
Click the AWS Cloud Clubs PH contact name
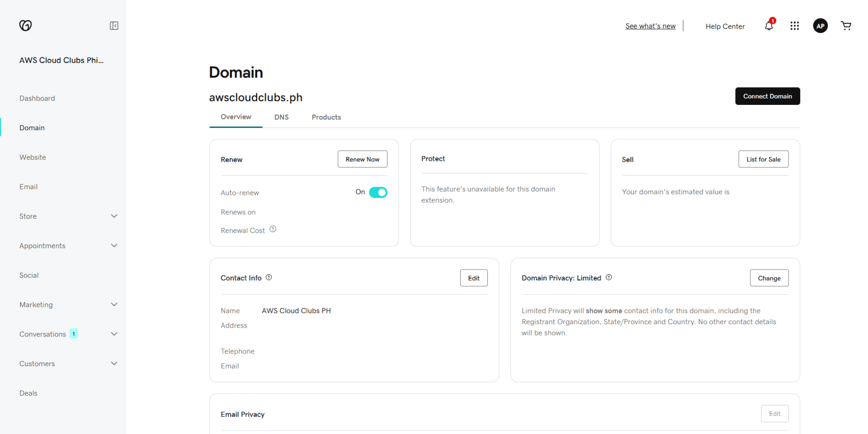(296, 311)
